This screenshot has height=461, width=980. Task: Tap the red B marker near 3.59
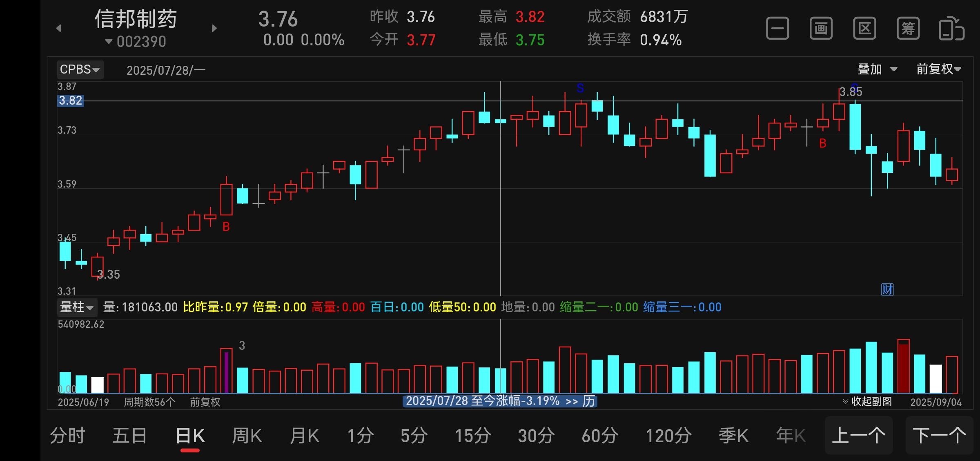coord(226,226)
